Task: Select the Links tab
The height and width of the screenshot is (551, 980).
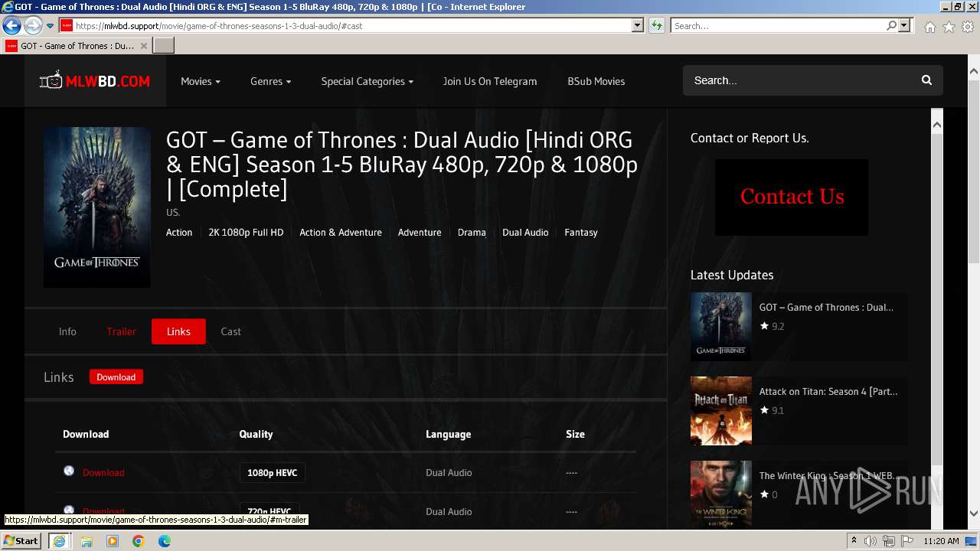Action: click(178, 331)
